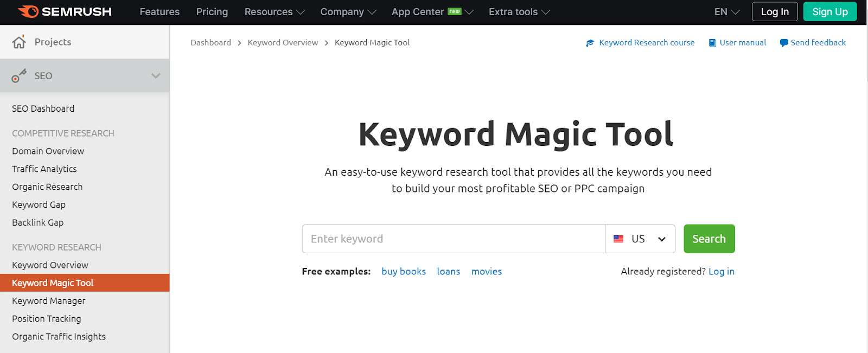Collapse the SEO section chevron
Screen dimensions: 868x353
click(x=156, y=76)
